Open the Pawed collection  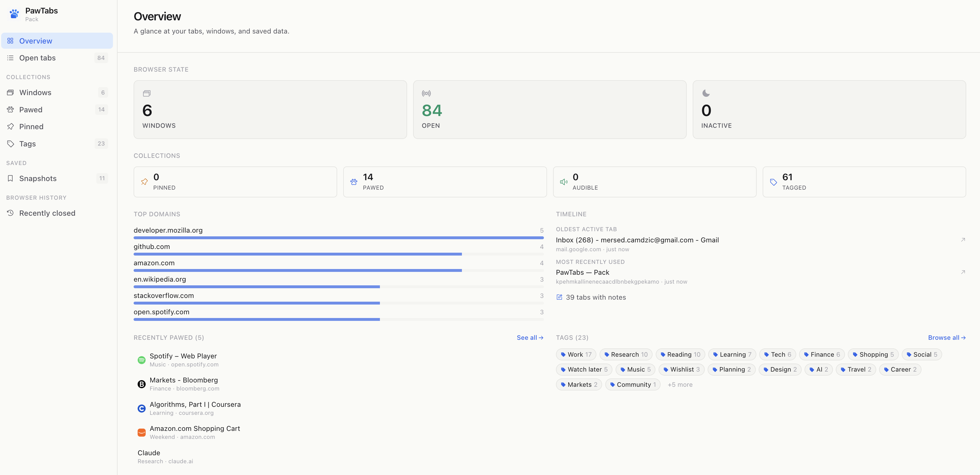57,109
